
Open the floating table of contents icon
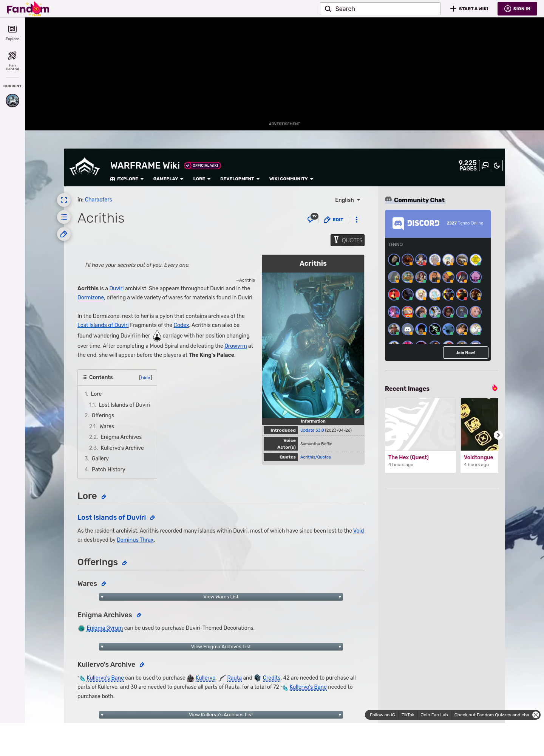pos(64,217)
